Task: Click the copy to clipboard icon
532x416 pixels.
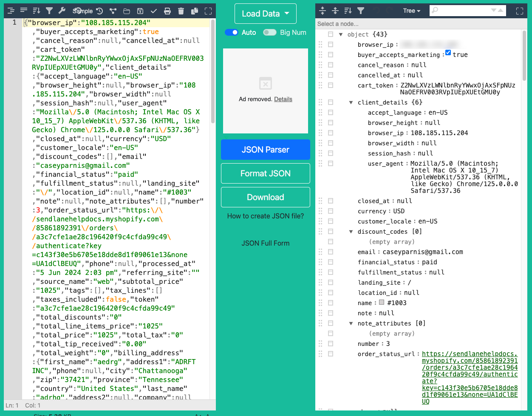Action: 195,11
